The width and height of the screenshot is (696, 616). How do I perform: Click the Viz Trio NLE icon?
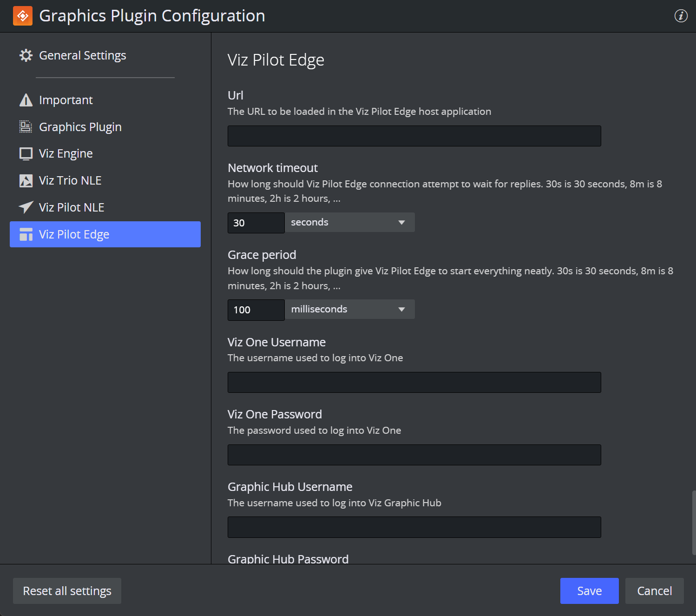pos(26,180)
